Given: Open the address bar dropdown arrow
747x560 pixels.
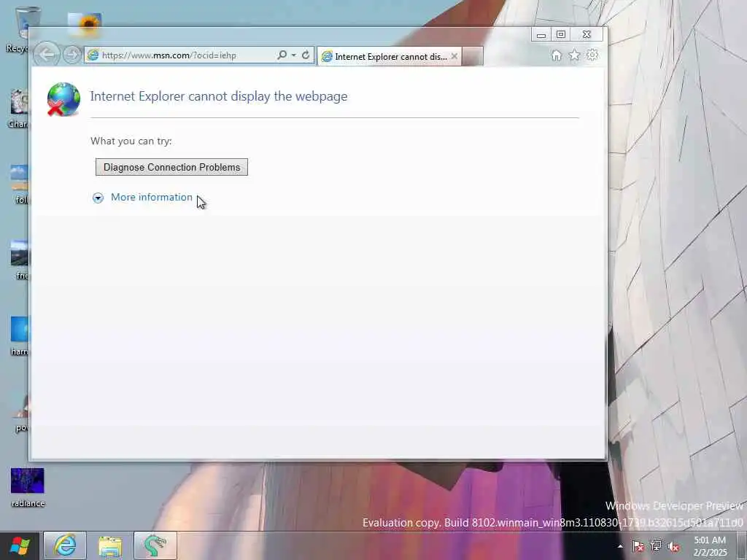Looking at the screenshot, I should coord(293,55).
